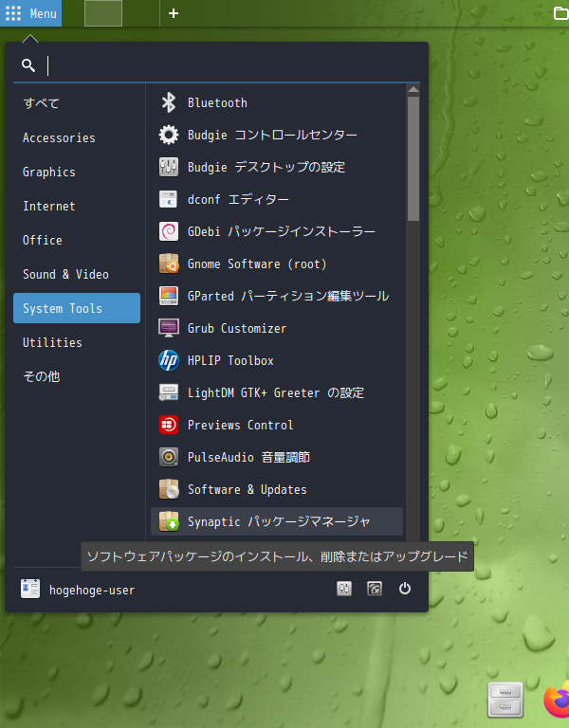Click "LightDM GTK+ Greeter の設定" label
Viewport: 569px width, 728px height.
[275, 392]
